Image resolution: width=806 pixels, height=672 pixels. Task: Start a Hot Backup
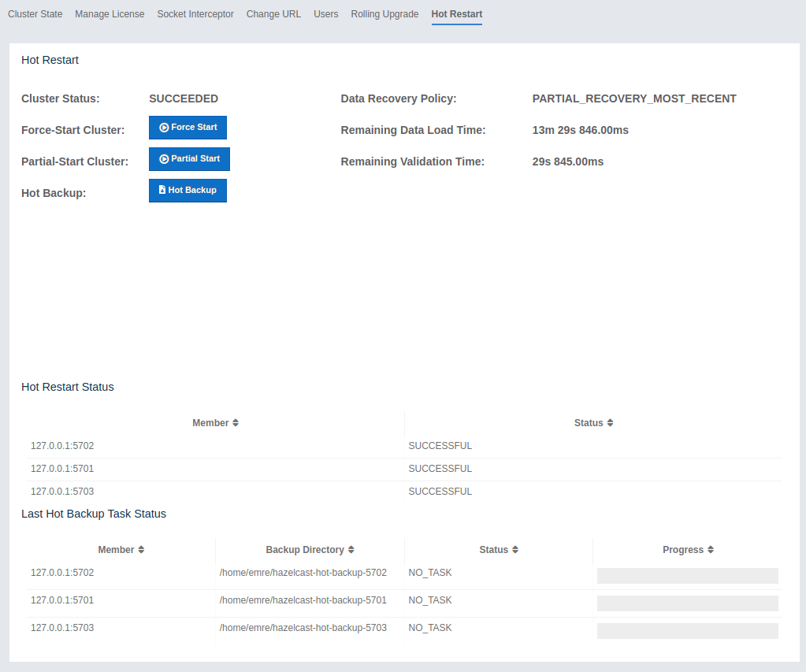pyautogui.click(x=188, y=191)
